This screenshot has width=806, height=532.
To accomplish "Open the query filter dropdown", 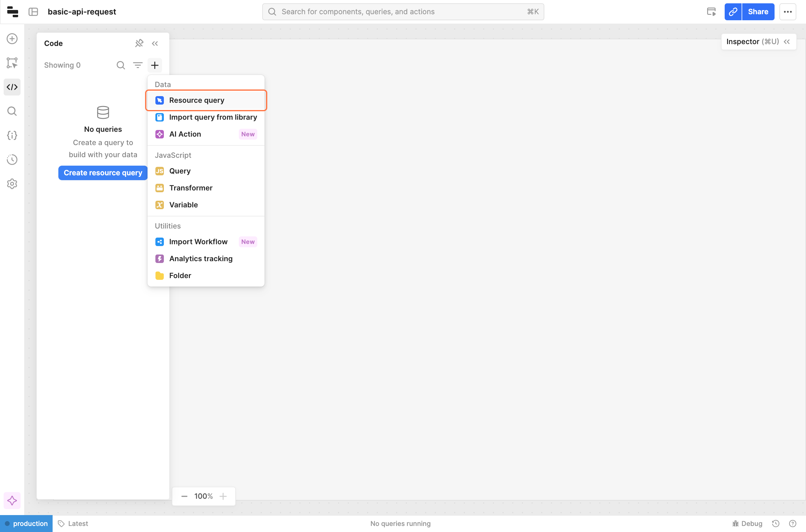I will tap(138, 65).
